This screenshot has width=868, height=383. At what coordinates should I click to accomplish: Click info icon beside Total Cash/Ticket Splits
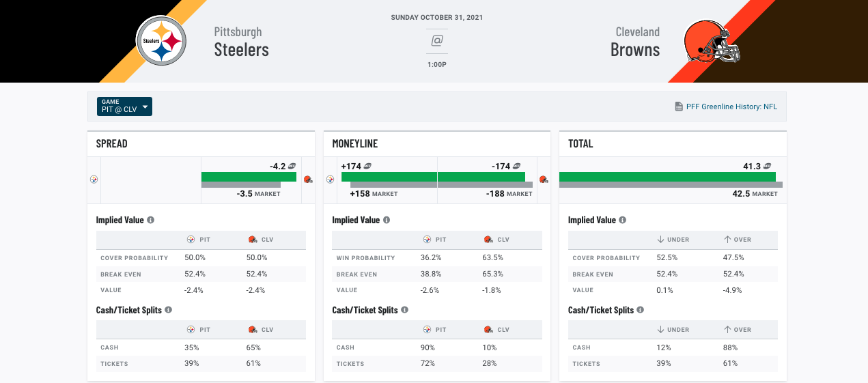(641, 310)
